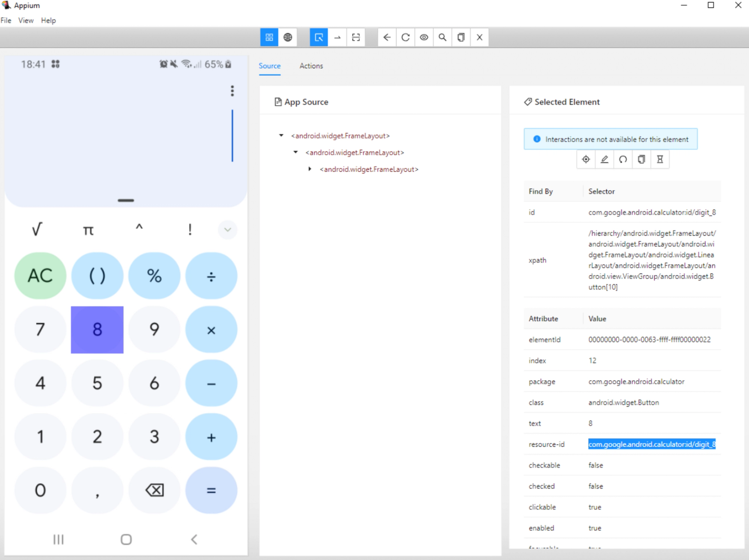The height and width of the screenshot is (560, 749).
Task: Start recording with the eye icon
Action: click(424, 37)
